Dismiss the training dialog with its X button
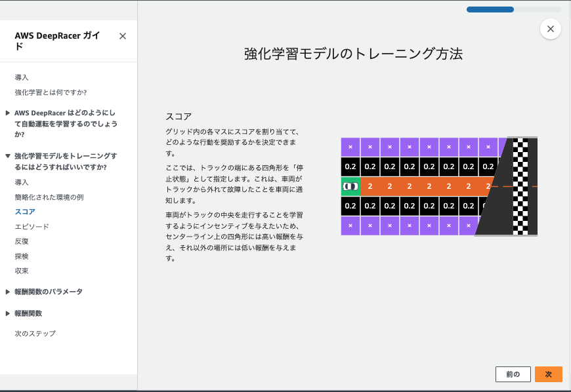 [x=550, y=29]
